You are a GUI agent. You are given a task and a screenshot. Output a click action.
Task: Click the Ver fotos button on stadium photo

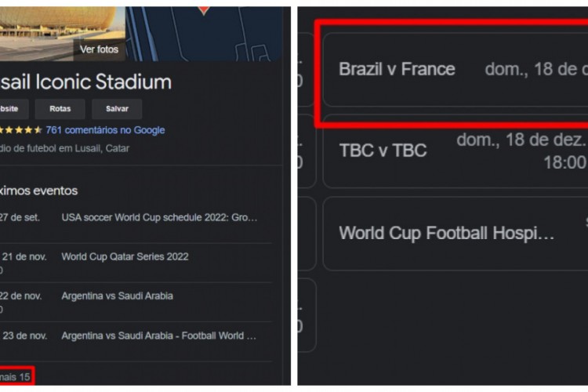pos(100,49)
